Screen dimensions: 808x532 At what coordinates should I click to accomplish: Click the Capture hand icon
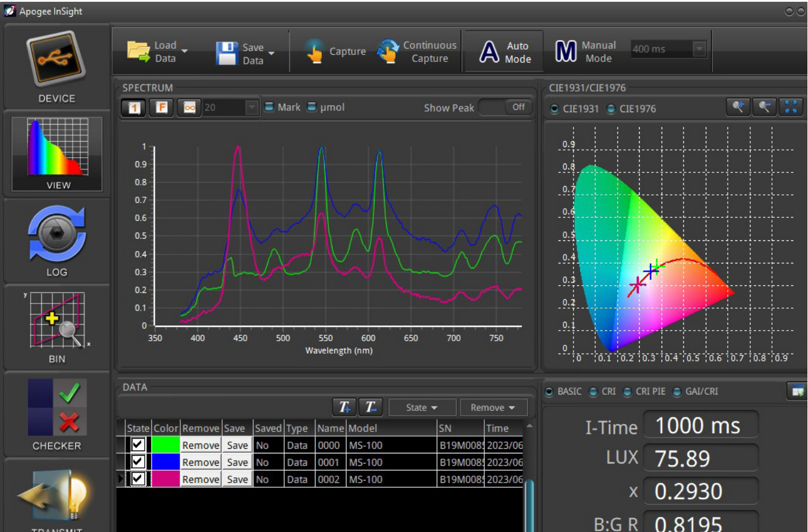click(x=314, y=51)
